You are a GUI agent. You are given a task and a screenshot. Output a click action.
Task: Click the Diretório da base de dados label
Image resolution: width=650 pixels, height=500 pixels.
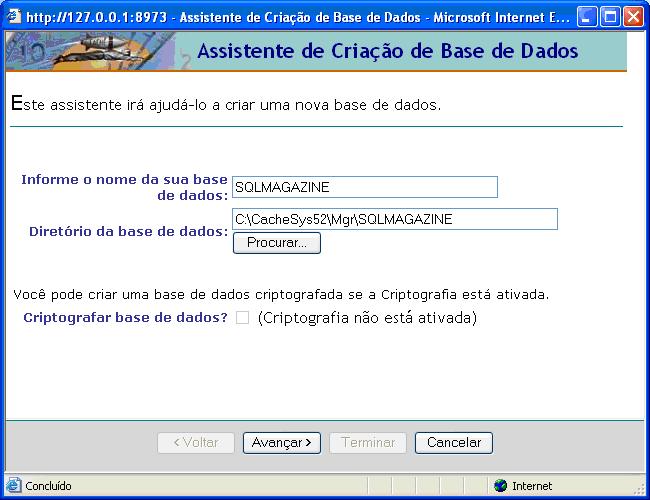[x=129, y=231]
